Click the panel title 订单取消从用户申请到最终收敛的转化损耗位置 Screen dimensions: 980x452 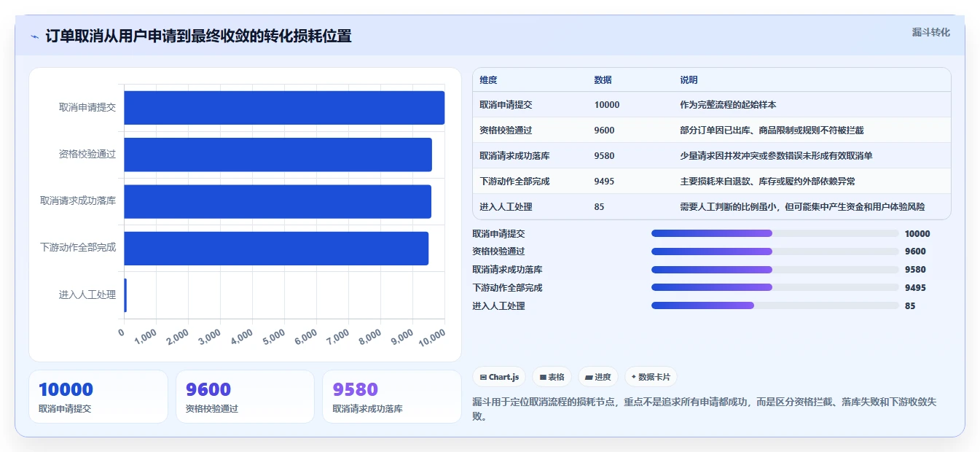pyautogui.click(x=198, y=36)
